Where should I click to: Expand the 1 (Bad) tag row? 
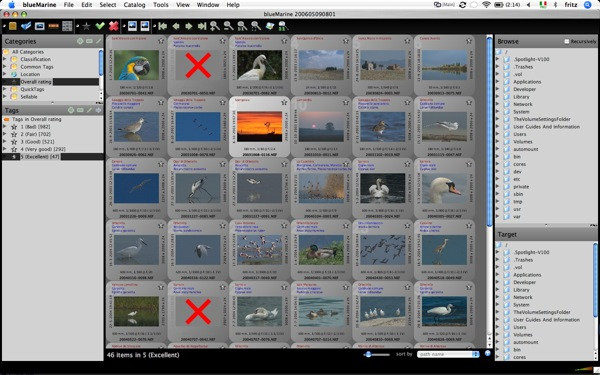(5, 126)
